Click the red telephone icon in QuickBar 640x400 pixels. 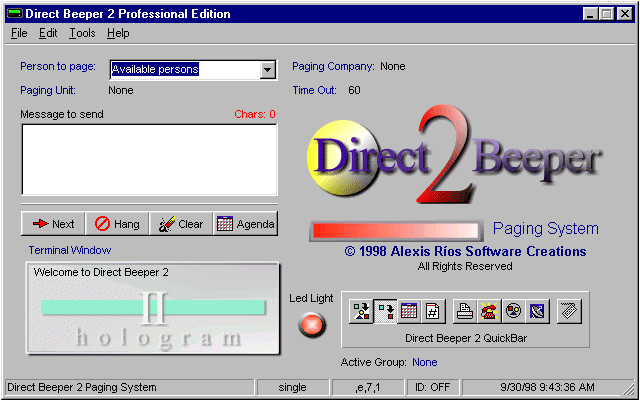(489, 311)
